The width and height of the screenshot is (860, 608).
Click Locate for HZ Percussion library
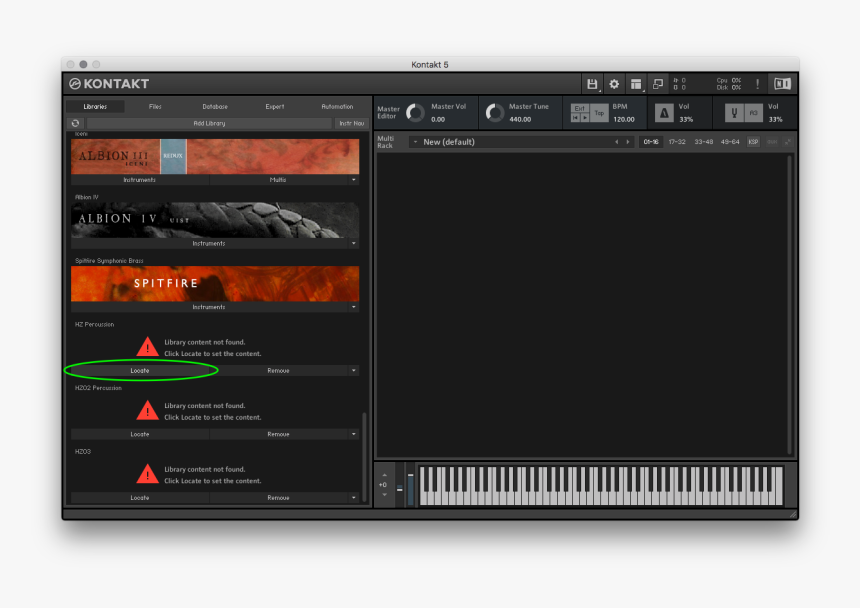140,371
